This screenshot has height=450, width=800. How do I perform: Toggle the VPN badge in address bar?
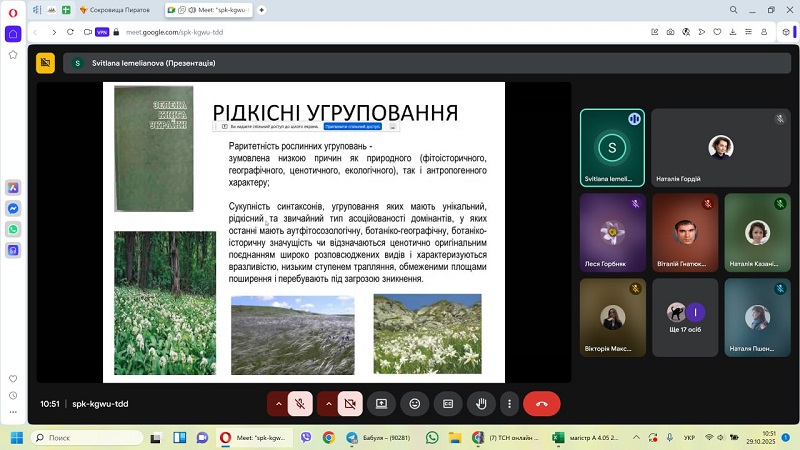(101, 32)
